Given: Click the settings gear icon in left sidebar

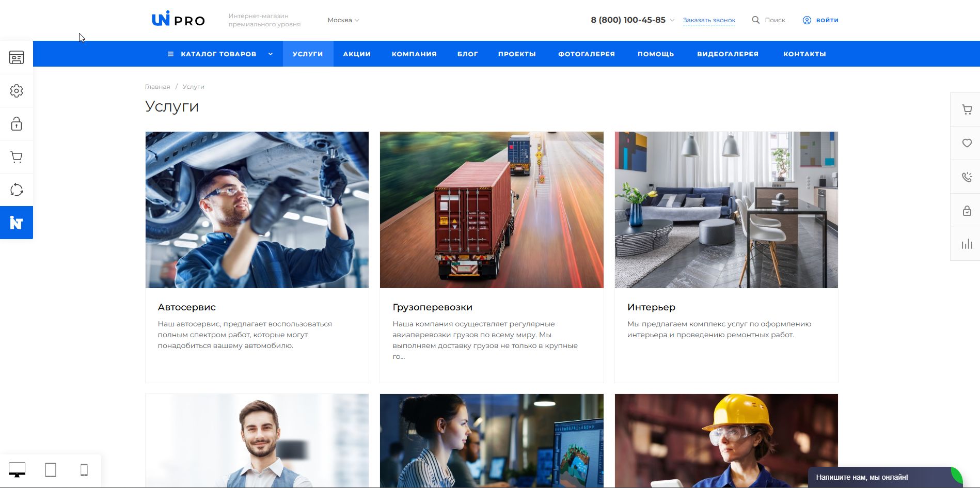Looking at the screenshot, I should pos(17,91).
